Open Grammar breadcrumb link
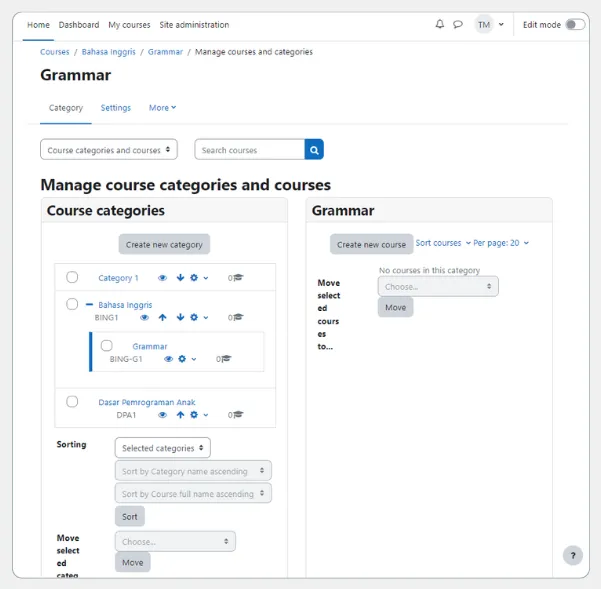 point(165,52)
